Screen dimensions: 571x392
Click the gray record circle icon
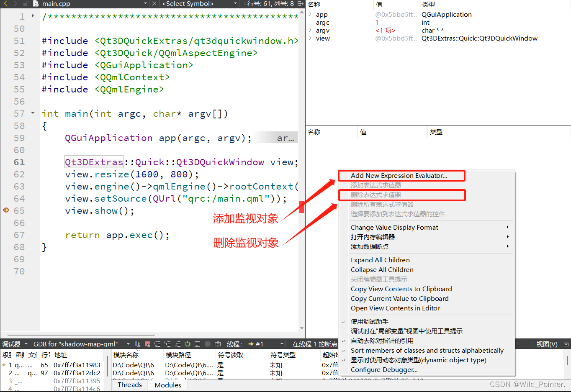coord(208,344)
